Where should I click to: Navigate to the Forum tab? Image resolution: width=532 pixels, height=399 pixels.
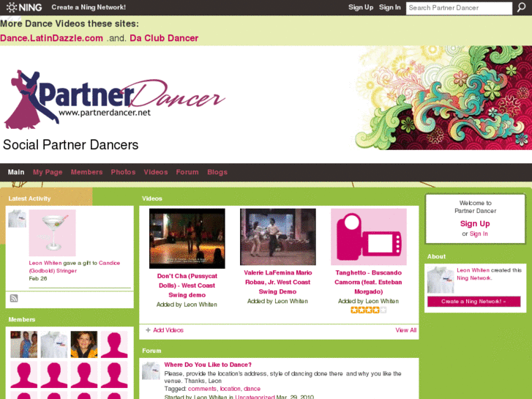[187, 172]
